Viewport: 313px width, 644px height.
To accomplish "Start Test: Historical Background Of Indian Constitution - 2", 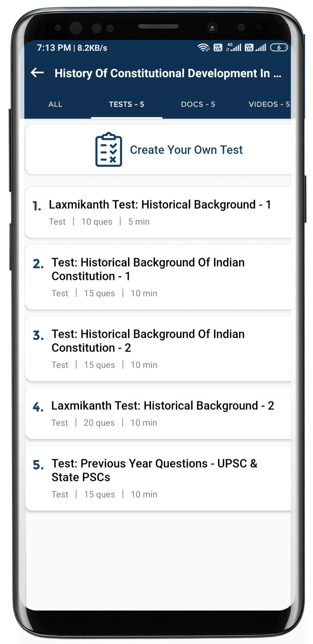I will tap(148, 341).
